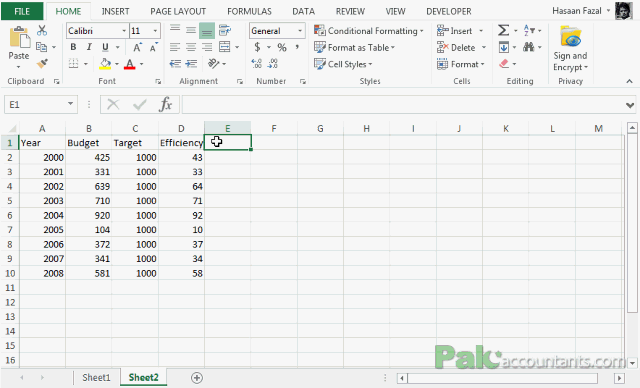640x388 pixels.
Task: Toggle bottom align for cell
Action: 207,31
